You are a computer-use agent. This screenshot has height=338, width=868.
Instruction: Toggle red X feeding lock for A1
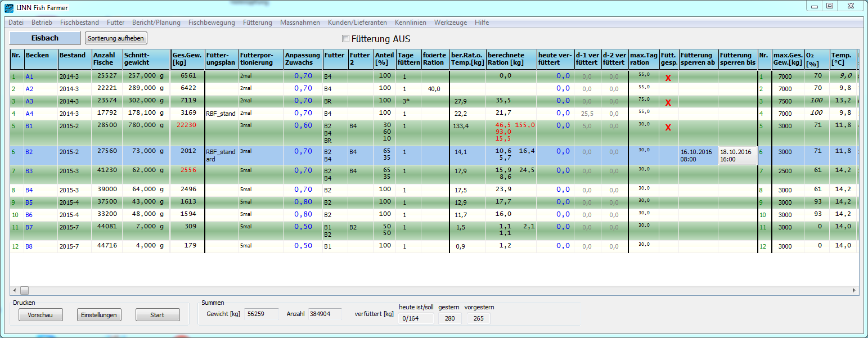[668, 78]
